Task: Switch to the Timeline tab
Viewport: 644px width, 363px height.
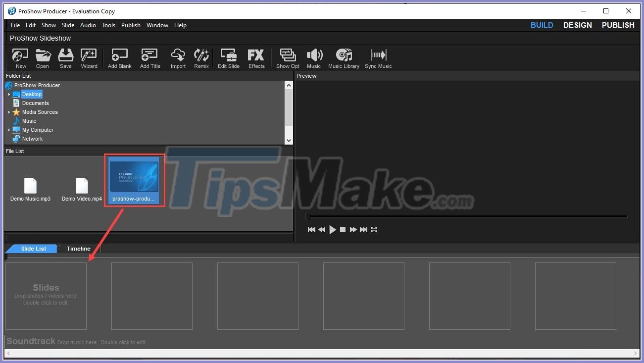Action: 77,249
